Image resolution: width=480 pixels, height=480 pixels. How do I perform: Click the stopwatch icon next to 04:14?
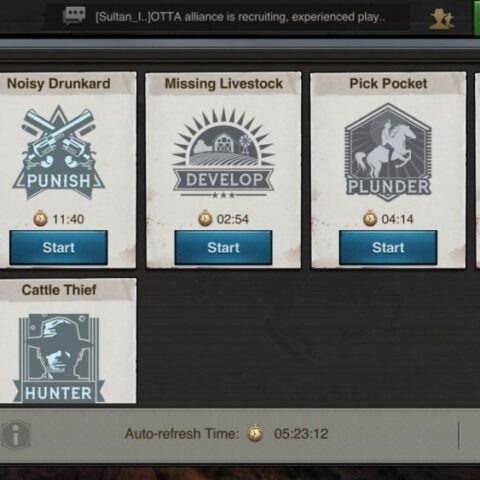coord(370,218)
